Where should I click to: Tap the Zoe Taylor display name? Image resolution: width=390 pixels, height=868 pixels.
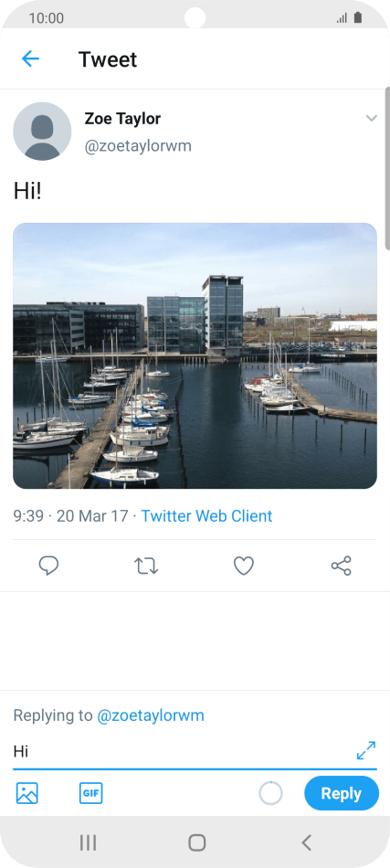[x=122, y=119]
